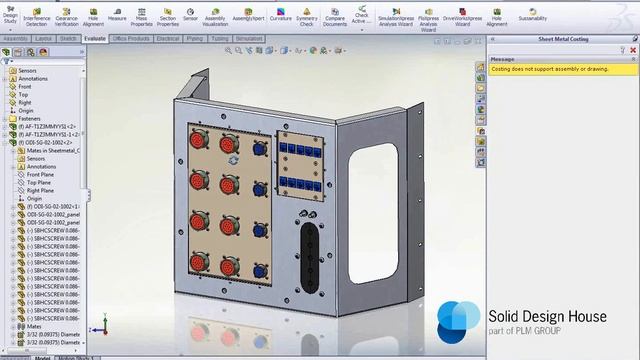Show Curvature display
The image size is (640, 360).
click(x=281, y=15)
